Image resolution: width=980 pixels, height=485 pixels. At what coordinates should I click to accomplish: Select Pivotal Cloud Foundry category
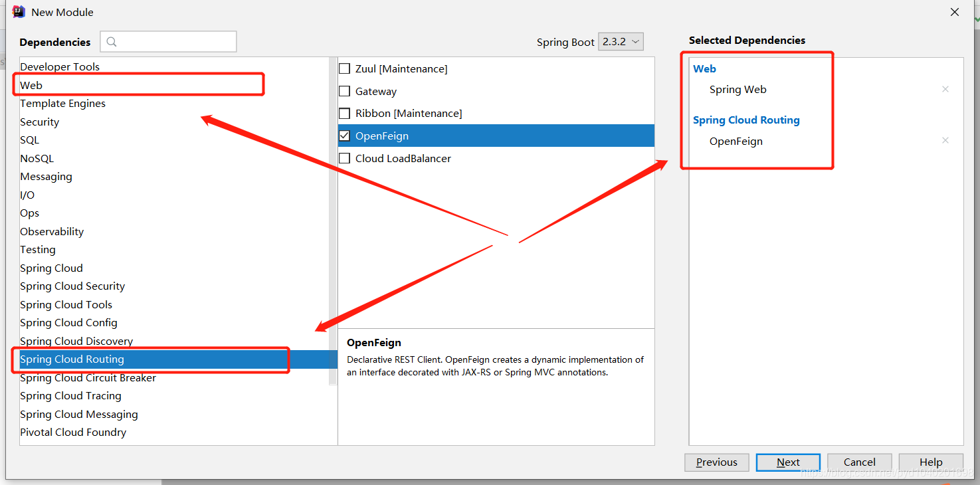pyautogui.click(x=73, y=432)
